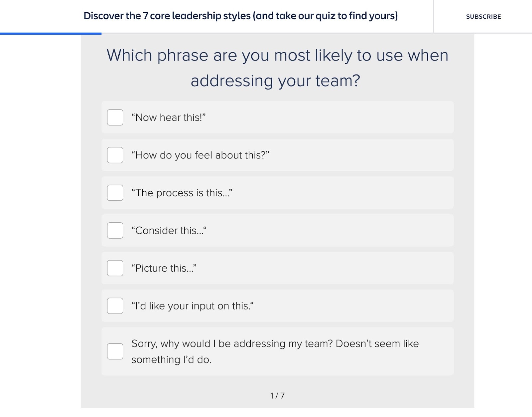Click the "Consider this..." answer row
The image size is (532, 417).
pyautogui.click(x=278, y=230)
